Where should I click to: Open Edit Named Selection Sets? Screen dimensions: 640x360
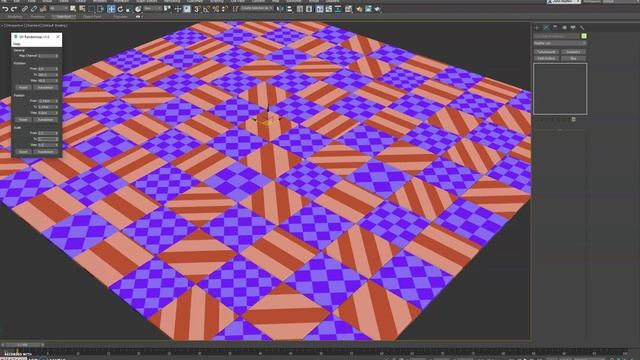pos(235,9)
